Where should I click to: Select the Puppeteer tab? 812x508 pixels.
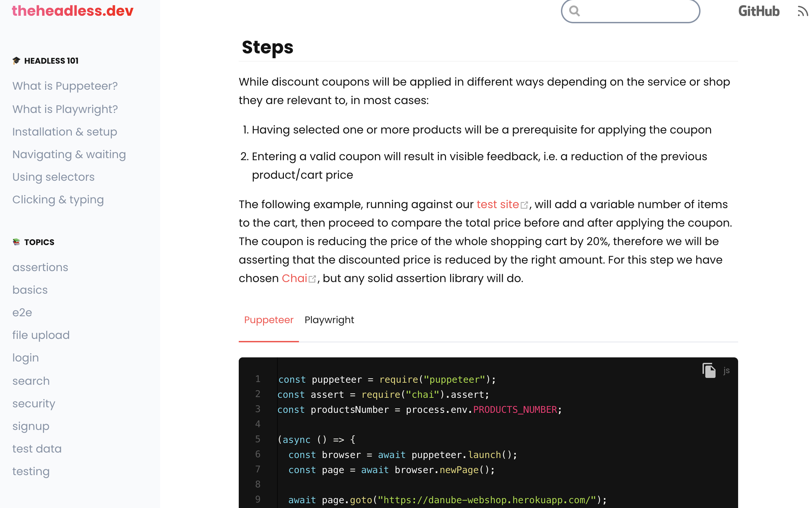click(x=269, y=320)
